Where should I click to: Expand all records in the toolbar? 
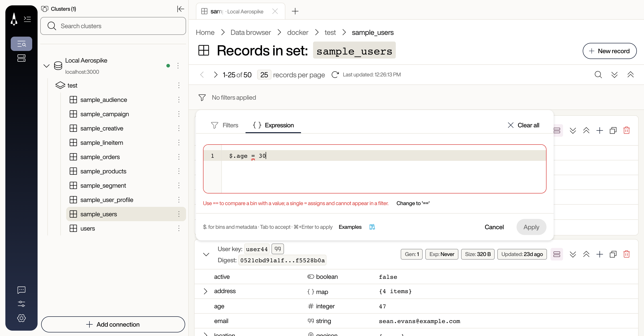click(614, 75)
